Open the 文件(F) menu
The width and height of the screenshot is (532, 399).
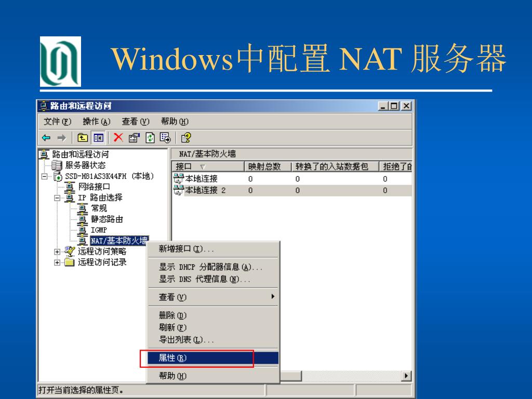point(57,122)
